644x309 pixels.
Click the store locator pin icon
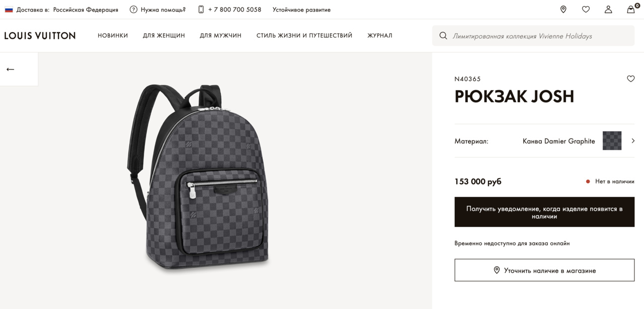tap(563, 10)
